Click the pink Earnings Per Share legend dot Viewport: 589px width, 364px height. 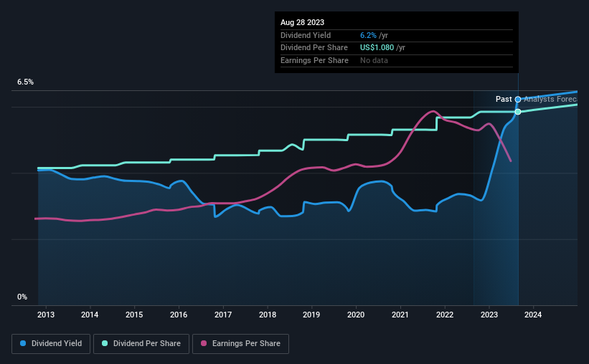204,343
